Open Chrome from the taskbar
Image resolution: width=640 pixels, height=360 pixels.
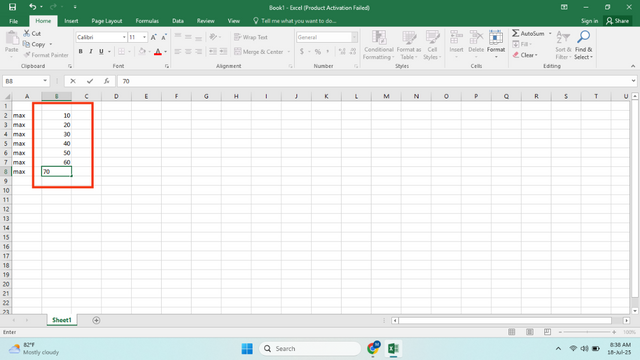373,349
